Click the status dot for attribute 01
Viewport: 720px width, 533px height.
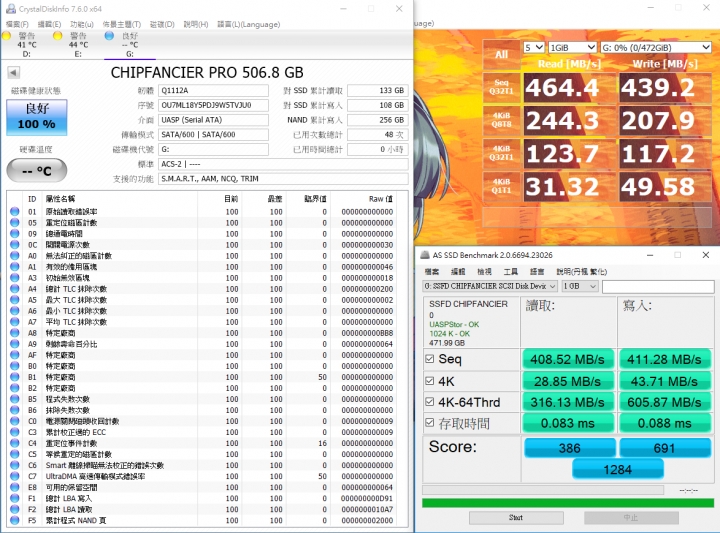[15, 212]
